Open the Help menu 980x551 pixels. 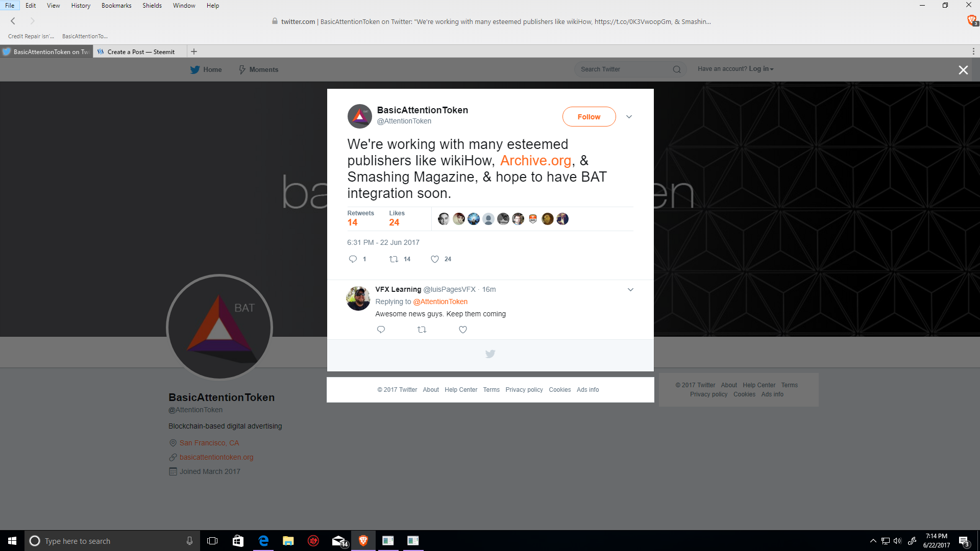[213, 6]
